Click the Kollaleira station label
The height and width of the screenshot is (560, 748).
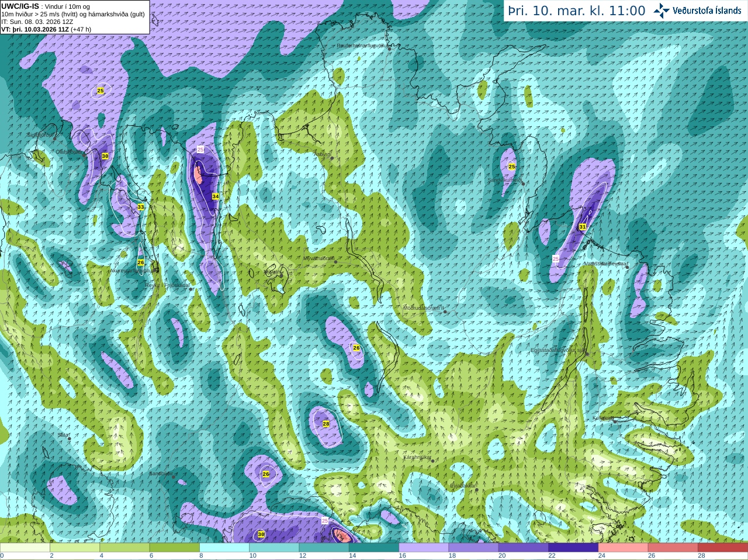click(x=603, y=418)
